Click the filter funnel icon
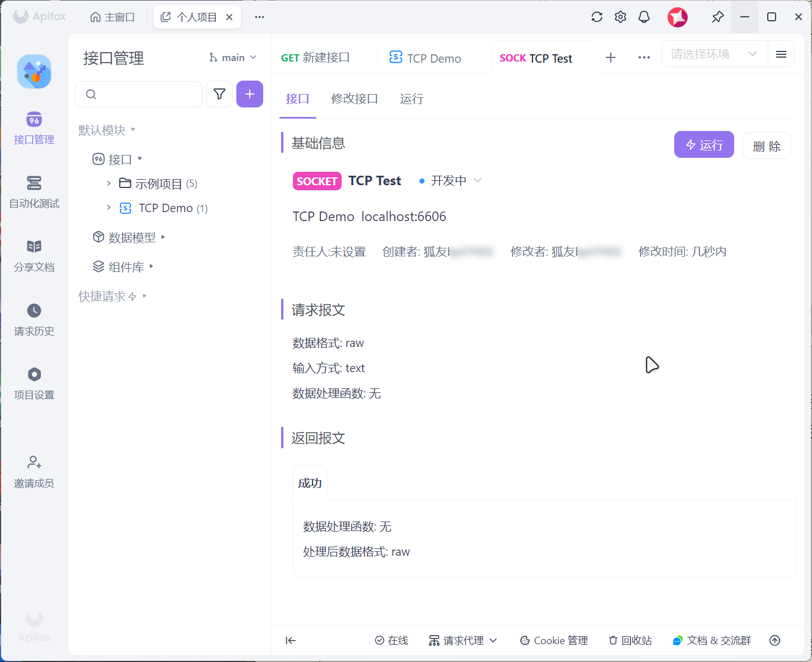 220,94
